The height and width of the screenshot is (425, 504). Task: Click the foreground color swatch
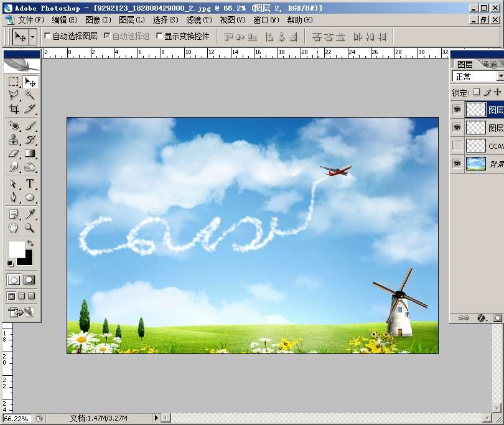coord(15,250)
